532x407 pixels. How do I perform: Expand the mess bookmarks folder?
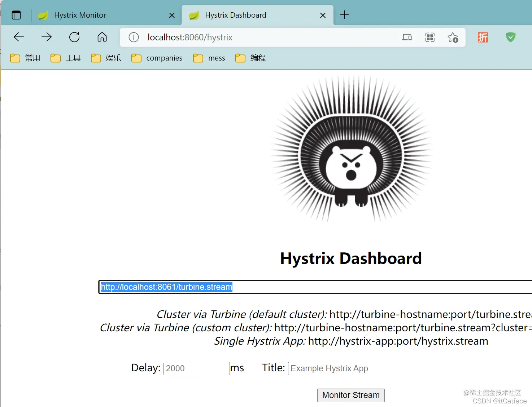tap(209, 58)
